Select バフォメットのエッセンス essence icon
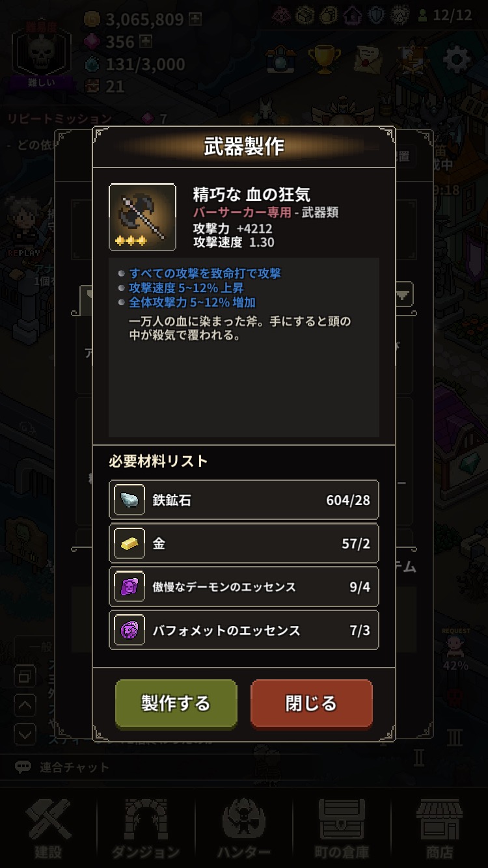The image size is (488, 868). click(x=129, y=630)
